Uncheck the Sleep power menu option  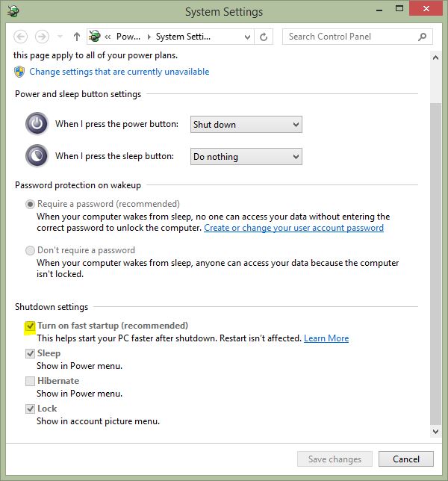[x=30, y=354]
